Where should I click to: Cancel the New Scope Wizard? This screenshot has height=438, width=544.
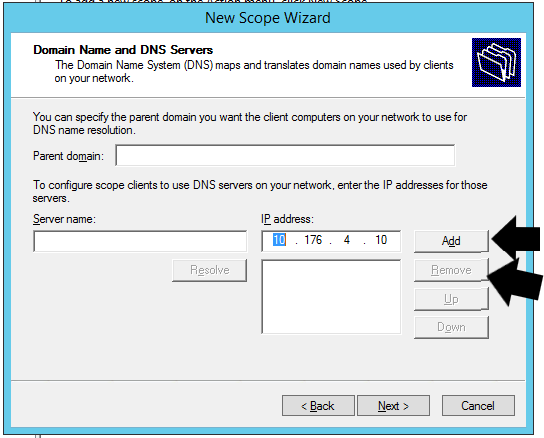pyautogui.click(x=478, y=405)
